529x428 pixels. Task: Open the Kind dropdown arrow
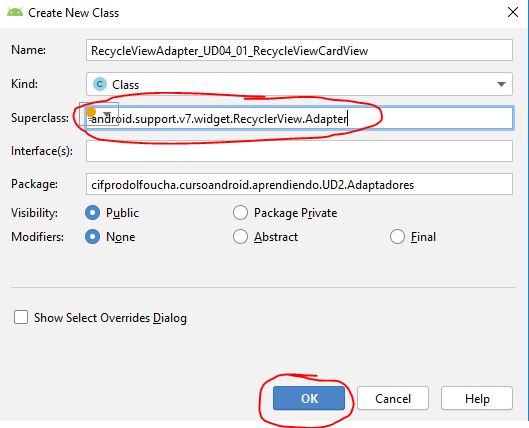(x=501, y=84)
